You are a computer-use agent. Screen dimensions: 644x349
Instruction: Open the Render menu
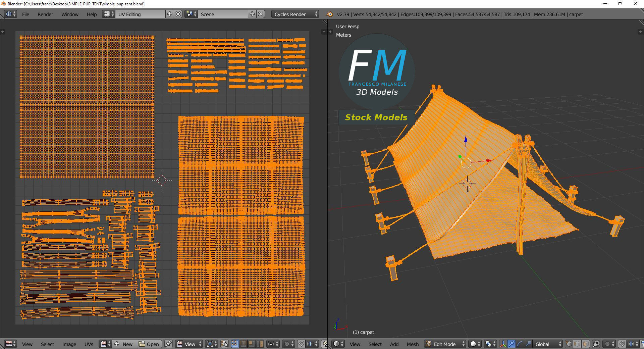[x=45, y=14]
